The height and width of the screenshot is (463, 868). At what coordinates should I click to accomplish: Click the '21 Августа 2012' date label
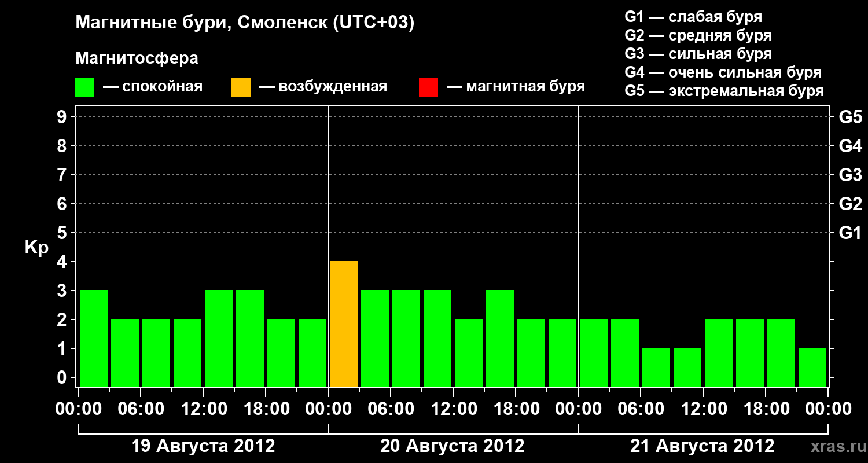point(703,446)
